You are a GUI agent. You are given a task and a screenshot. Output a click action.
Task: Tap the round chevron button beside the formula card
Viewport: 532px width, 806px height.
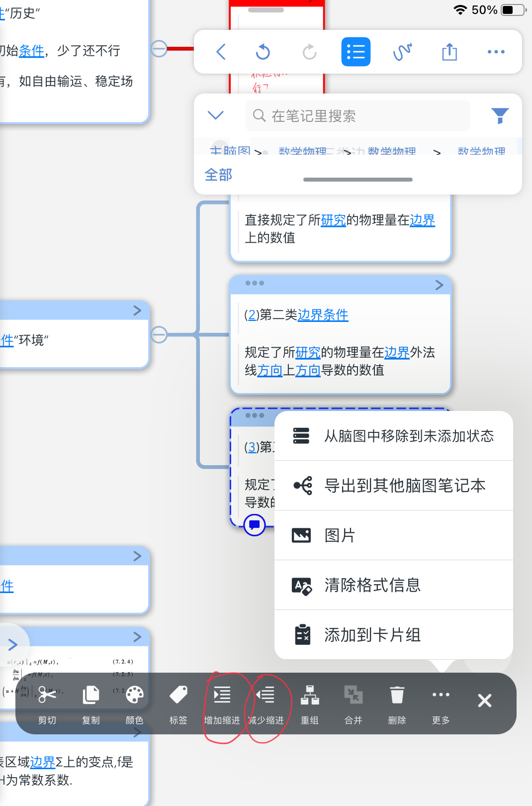13,645
